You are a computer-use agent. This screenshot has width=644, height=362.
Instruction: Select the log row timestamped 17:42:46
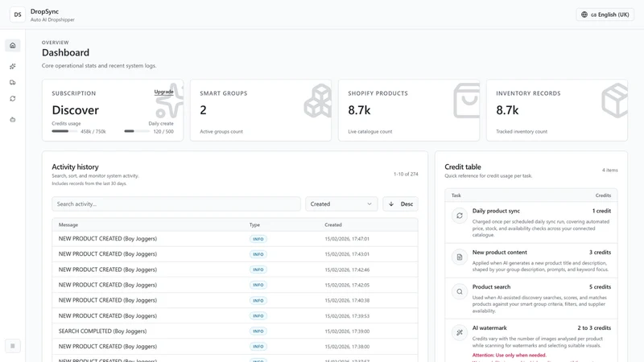click(x=235, y=269)
